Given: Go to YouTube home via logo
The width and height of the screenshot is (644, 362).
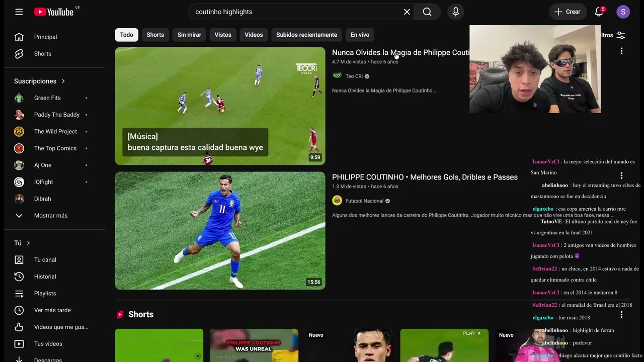Looking at the screenshot, I should click(x=54, y=12).
